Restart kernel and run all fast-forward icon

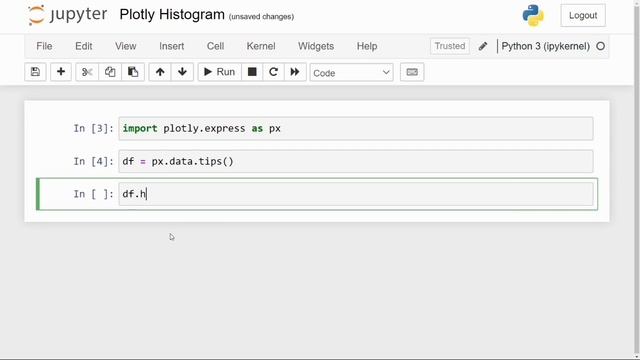295,72
